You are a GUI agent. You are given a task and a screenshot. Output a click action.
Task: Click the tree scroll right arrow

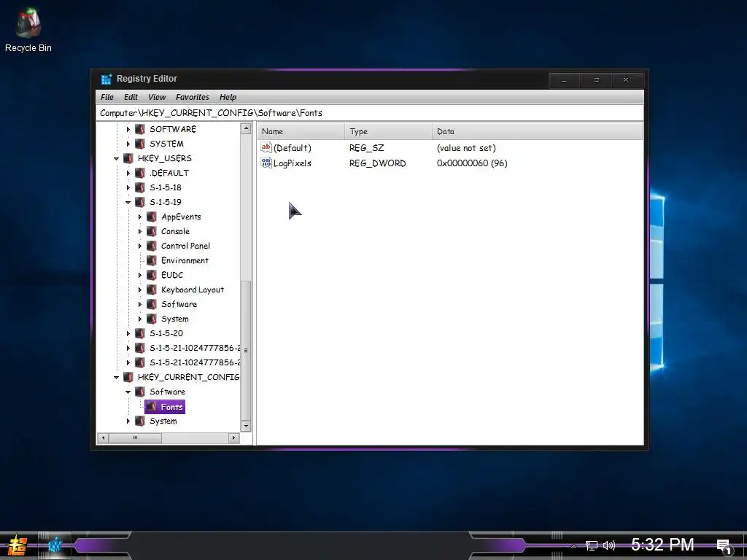(233, 437)
